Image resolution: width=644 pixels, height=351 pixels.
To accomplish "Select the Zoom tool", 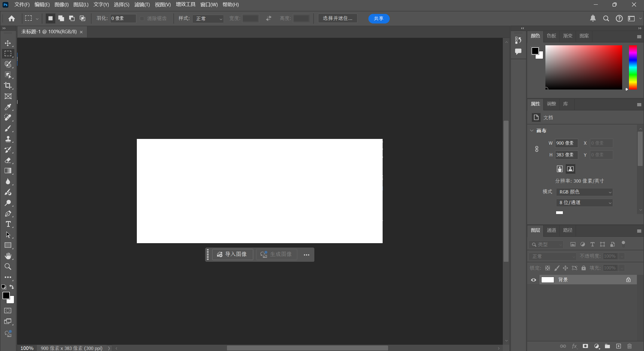I will (8, 266).
